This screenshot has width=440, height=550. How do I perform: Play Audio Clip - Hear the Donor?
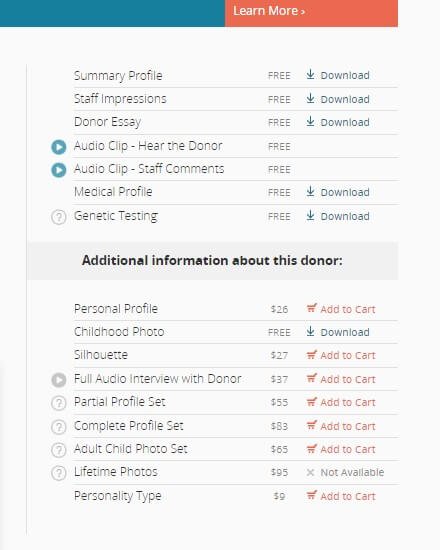(59, 147)
